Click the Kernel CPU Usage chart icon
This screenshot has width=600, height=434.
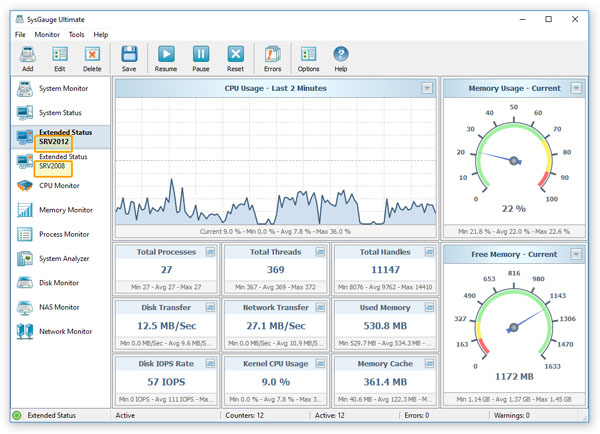pos(320,364)
